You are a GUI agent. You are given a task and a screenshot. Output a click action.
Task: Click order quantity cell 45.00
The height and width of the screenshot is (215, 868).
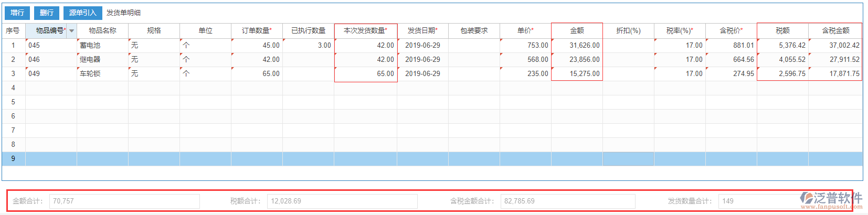257,46
